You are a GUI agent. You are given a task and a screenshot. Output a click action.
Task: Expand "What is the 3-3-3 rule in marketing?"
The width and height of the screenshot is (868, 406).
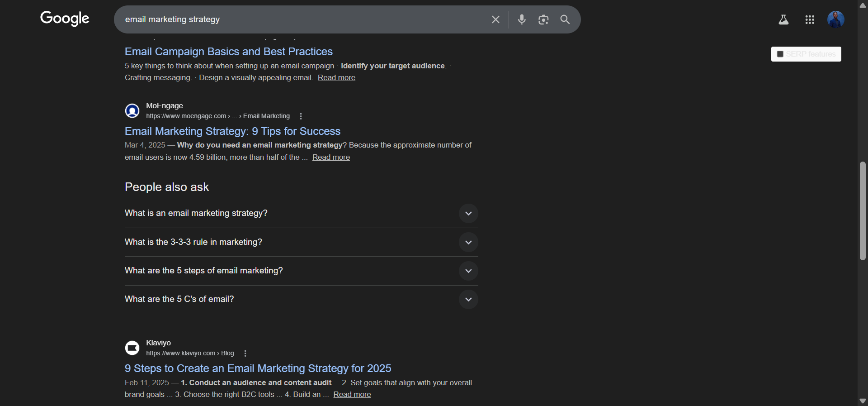point(468,242)
